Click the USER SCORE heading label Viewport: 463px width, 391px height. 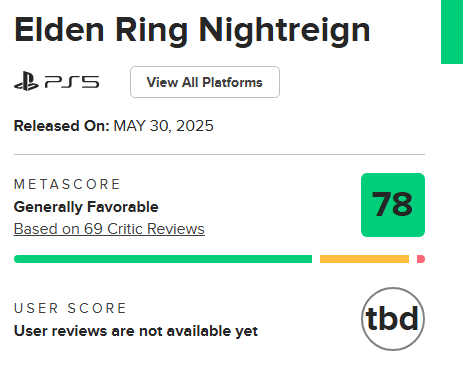[x=70, y=308]
